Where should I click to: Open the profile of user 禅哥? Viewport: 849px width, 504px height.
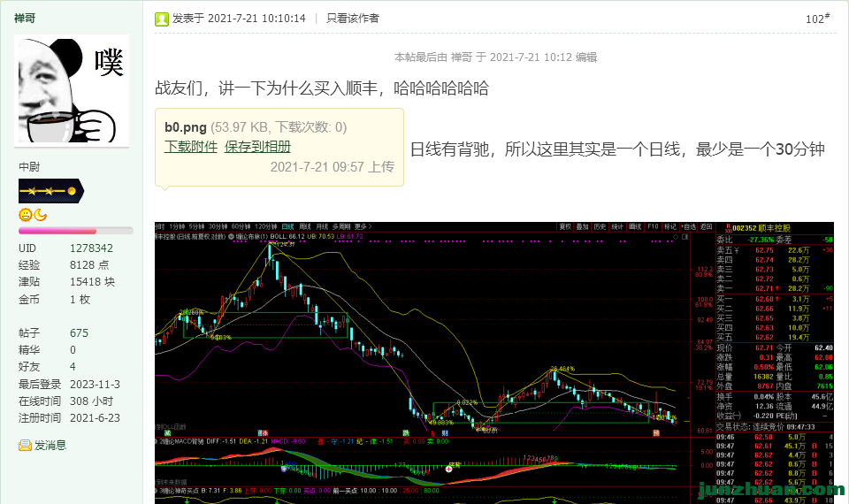point(25,18)
